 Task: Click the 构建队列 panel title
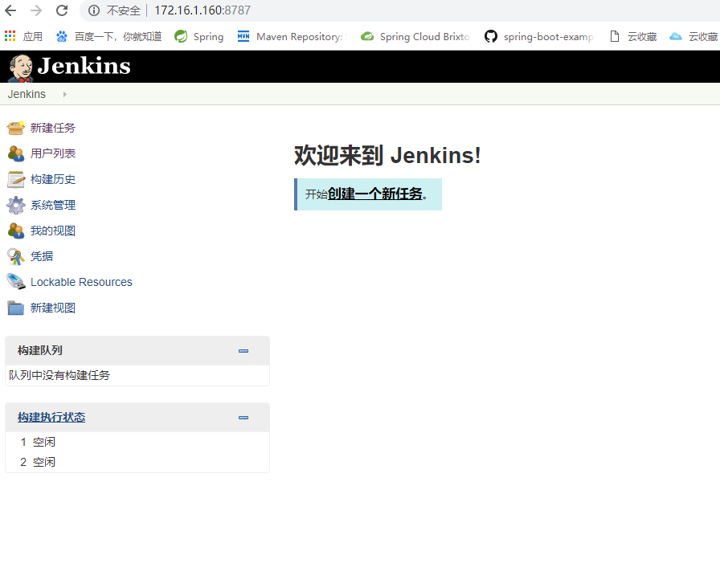pyautogui.click(x=40, y=351)
